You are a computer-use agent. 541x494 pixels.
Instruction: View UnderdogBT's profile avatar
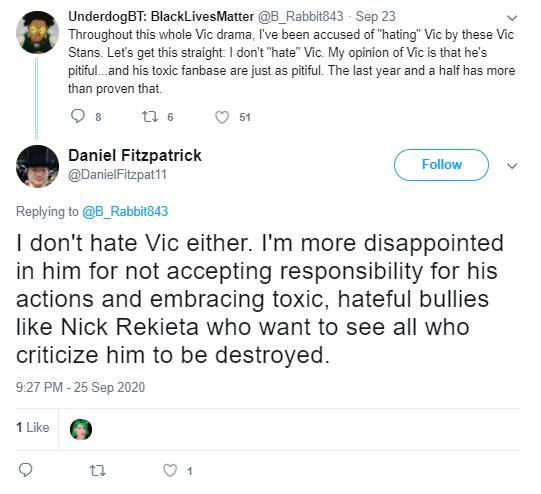tap(37, 32)
